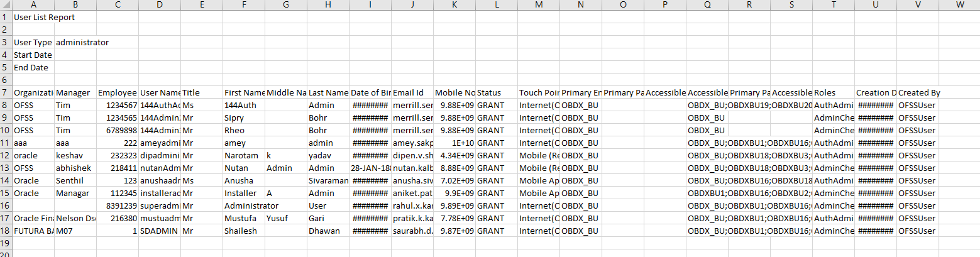
Task: Select the "Title" header cell in row 7
Action: pos(201,92)
